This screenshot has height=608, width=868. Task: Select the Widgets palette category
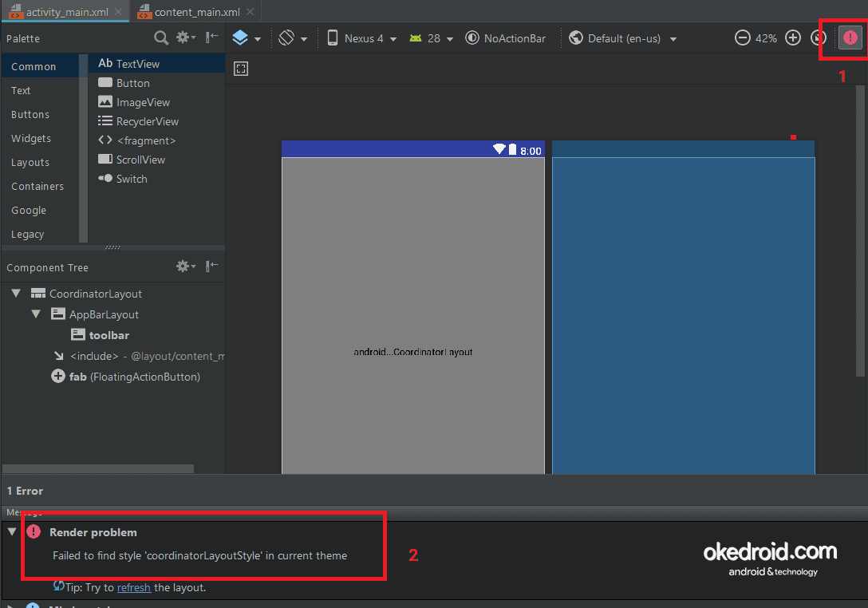click(40, 138)
